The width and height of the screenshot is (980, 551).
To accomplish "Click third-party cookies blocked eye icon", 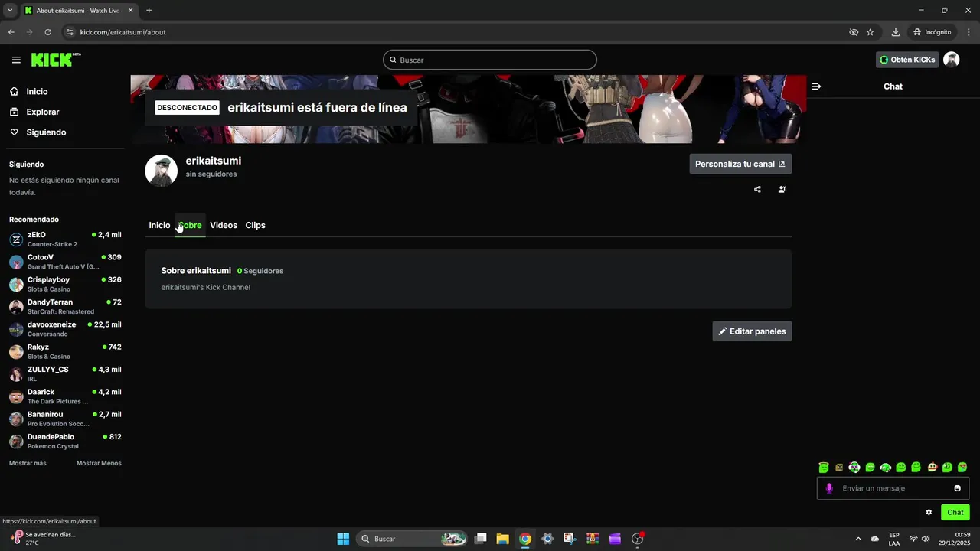I will tap(854, 32).
